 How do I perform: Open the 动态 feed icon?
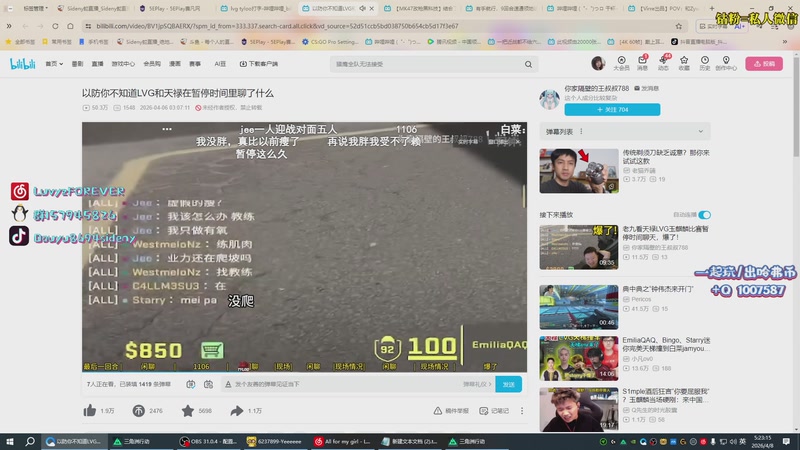663,63
